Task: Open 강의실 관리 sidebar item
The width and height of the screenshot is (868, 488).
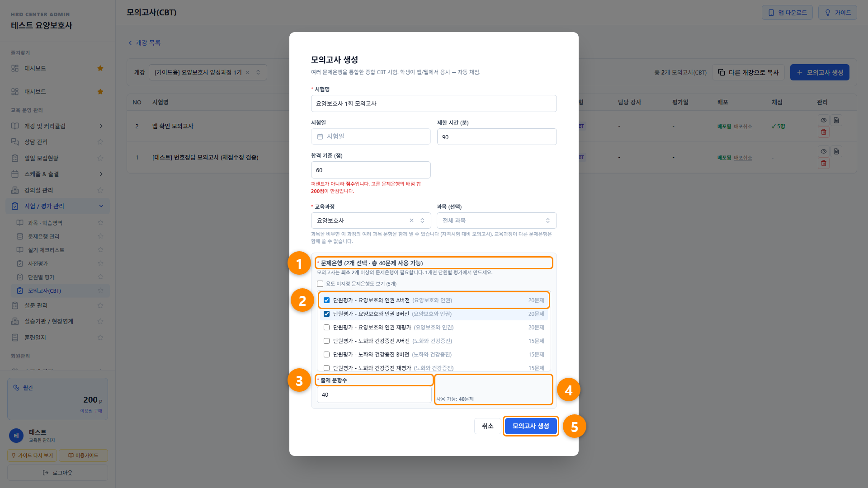Action: [57, 190]
